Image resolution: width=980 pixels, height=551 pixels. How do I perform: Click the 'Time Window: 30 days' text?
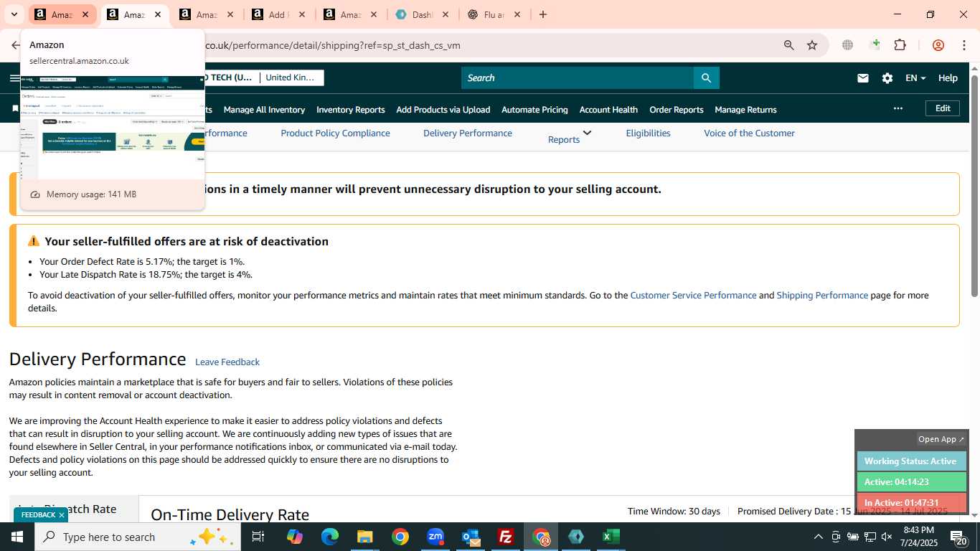pyautogui.click(x=674, y=512)
